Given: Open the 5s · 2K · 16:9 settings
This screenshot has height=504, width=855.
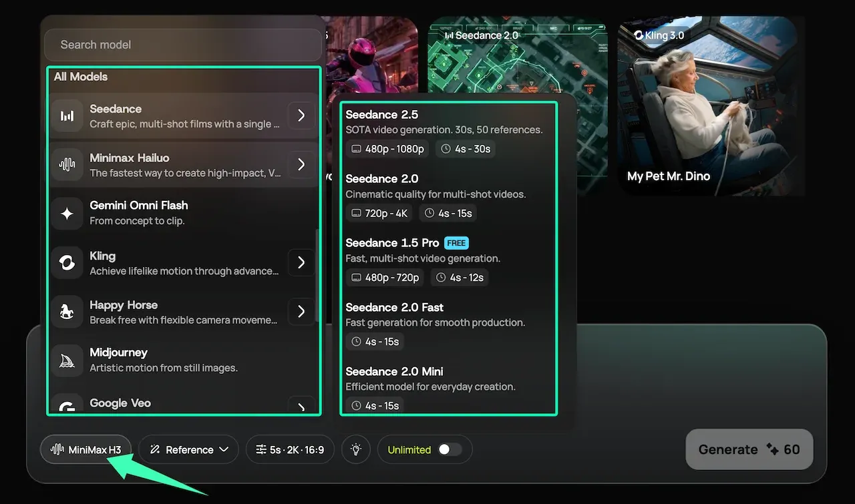Looking at the screenshot, I should click(x=290, y=450).
